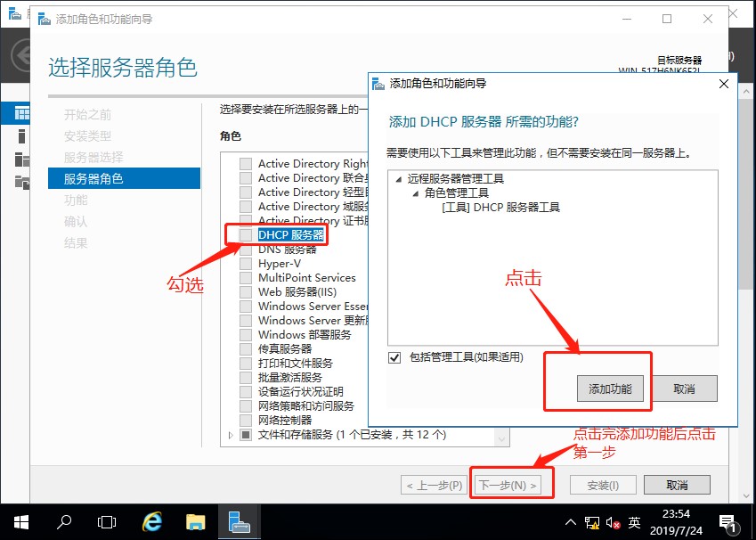756x540 pixels.
Task: Go to 开始之前 wizard step
Action: [88, 114]
